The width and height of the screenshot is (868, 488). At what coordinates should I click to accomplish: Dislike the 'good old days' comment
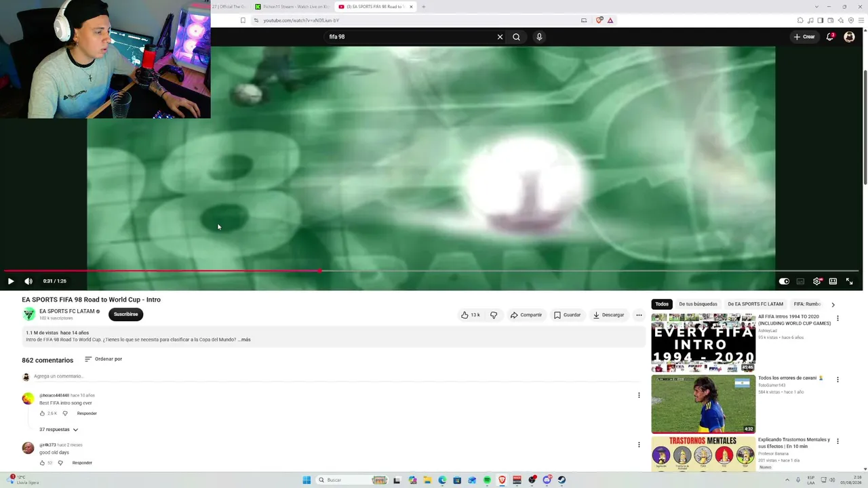(x=60, y=463)
